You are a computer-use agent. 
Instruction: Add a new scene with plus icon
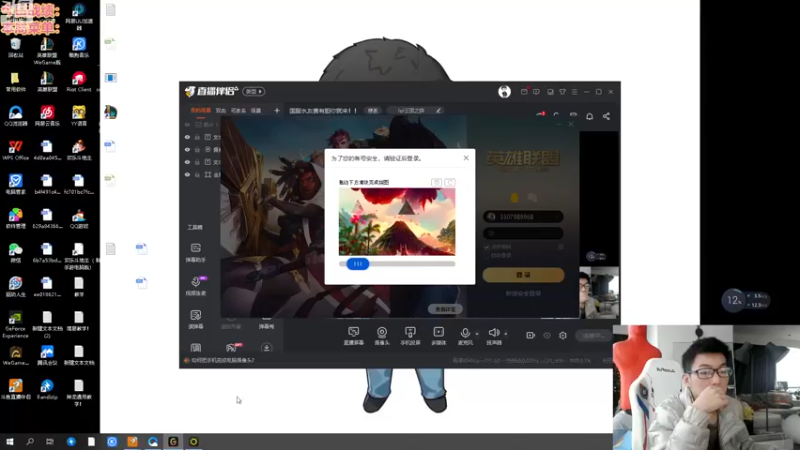click(277, 110)
